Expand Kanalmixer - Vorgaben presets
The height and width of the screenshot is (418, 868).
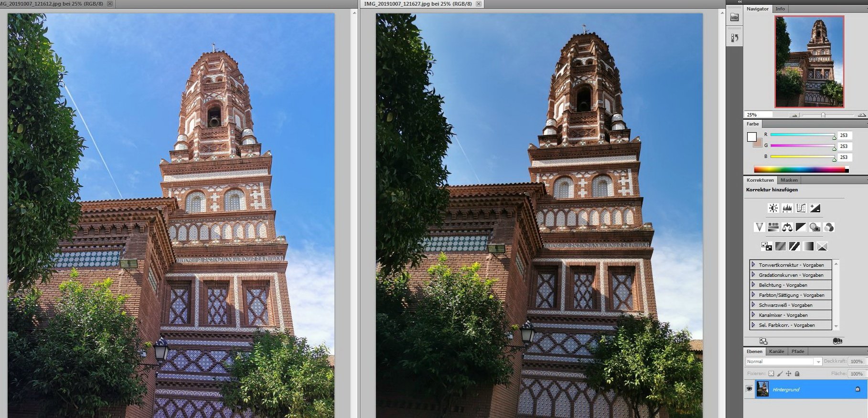753,314
